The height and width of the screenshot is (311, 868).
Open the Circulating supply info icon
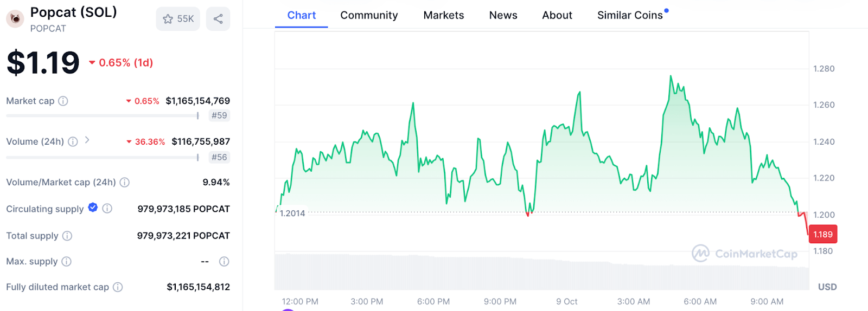tap(107, 209)
